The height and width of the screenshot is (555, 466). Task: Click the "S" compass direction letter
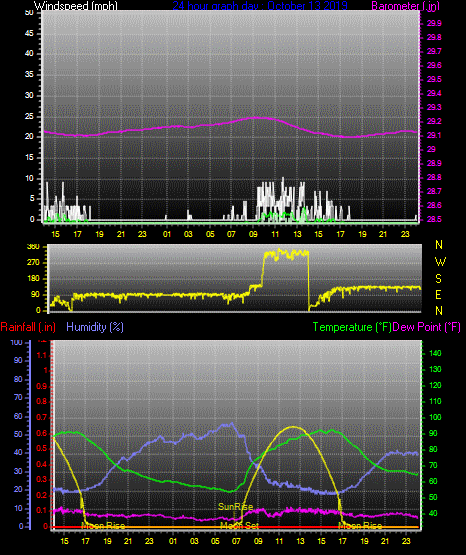point(438,279)
